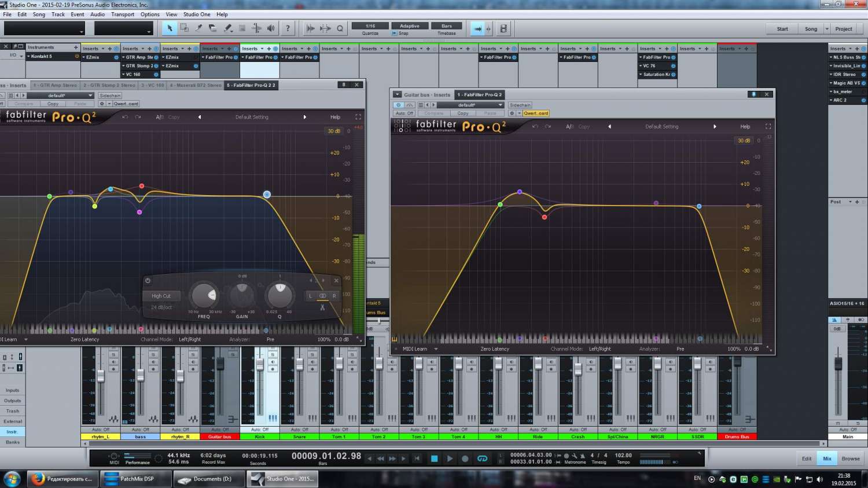This screenshot has height=488, width=868.
Task: Switch to the Project page button
Action: (844, 29)
